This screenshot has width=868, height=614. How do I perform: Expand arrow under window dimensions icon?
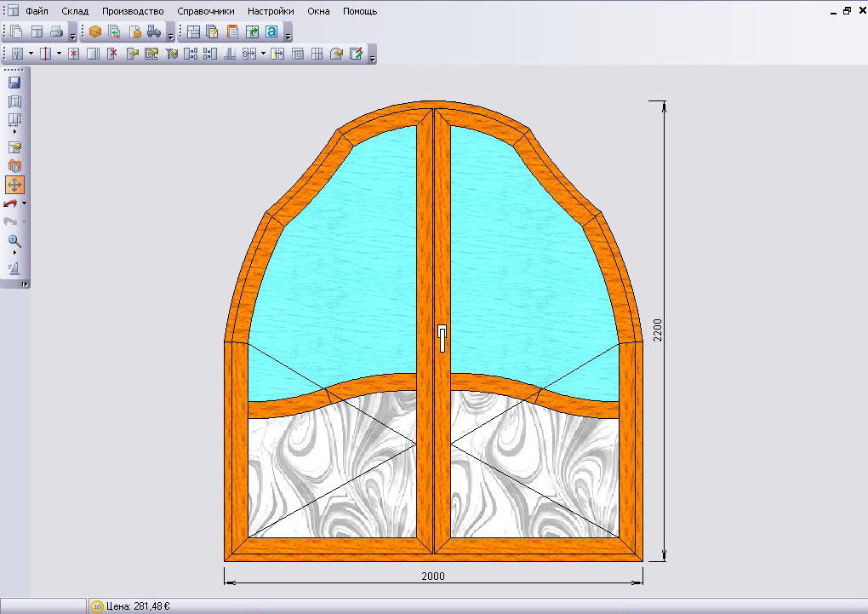[x=14, y=131]
